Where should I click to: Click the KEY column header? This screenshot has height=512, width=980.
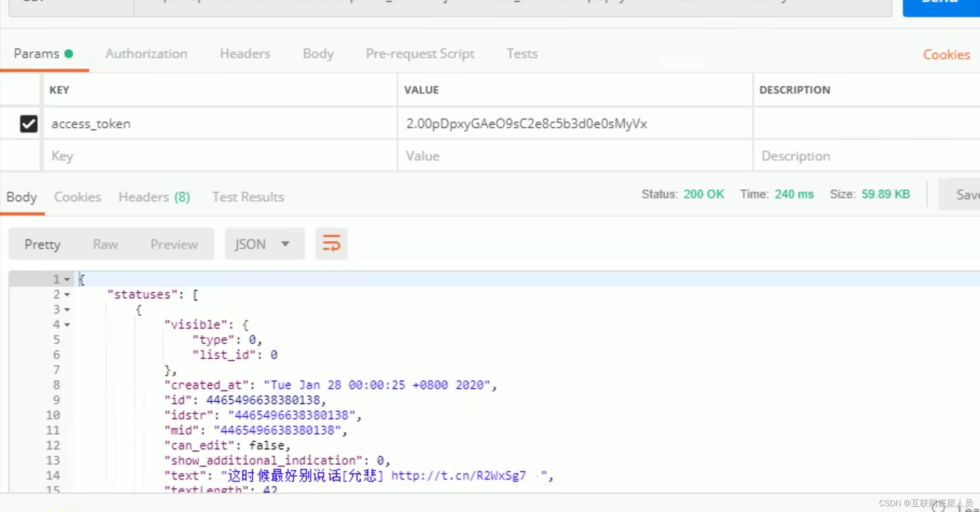point(59,90)
